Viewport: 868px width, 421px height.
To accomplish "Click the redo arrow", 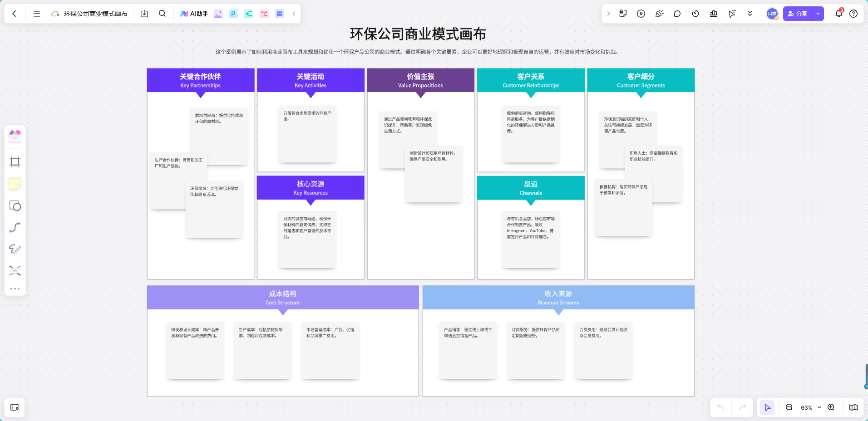I will click(742, 407).
